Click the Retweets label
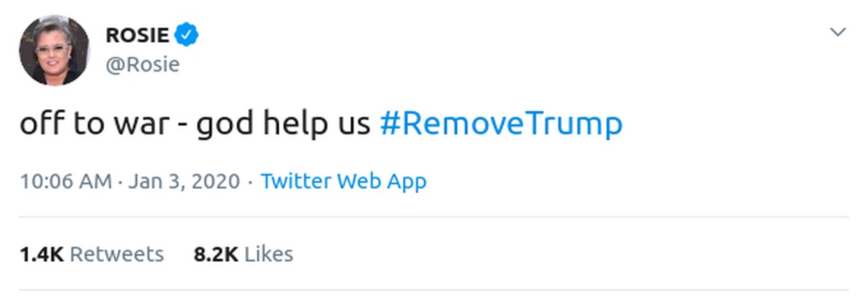 coord(116,255)
